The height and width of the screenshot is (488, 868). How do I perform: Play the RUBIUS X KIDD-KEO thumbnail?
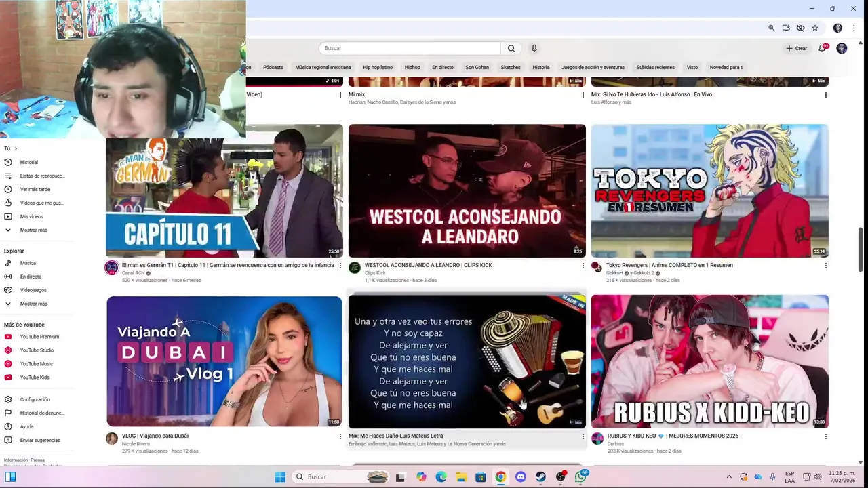tap(710, 361)
